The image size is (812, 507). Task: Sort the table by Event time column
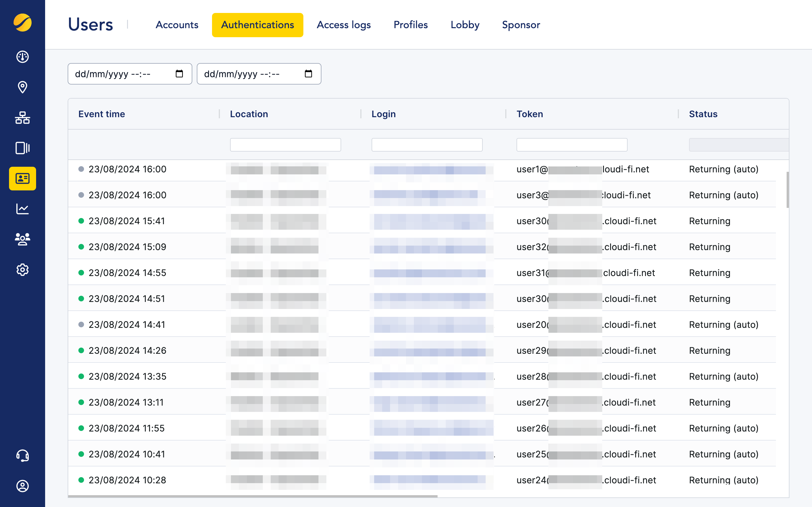pos(102,114)
